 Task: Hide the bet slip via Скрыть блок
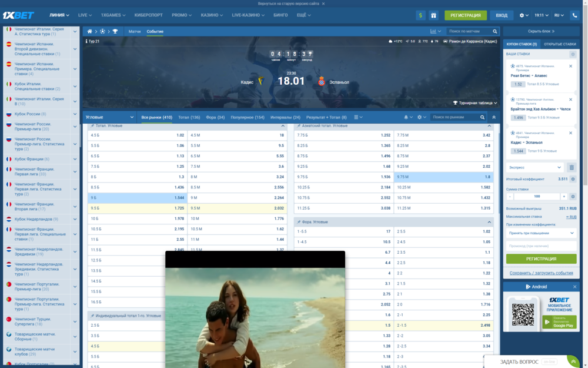(541, 31)
